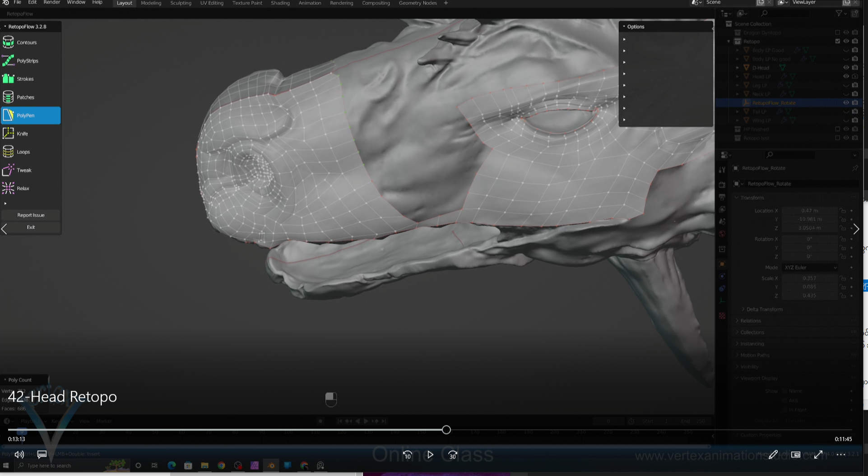Open the Render menu

[x=51, y=3]
